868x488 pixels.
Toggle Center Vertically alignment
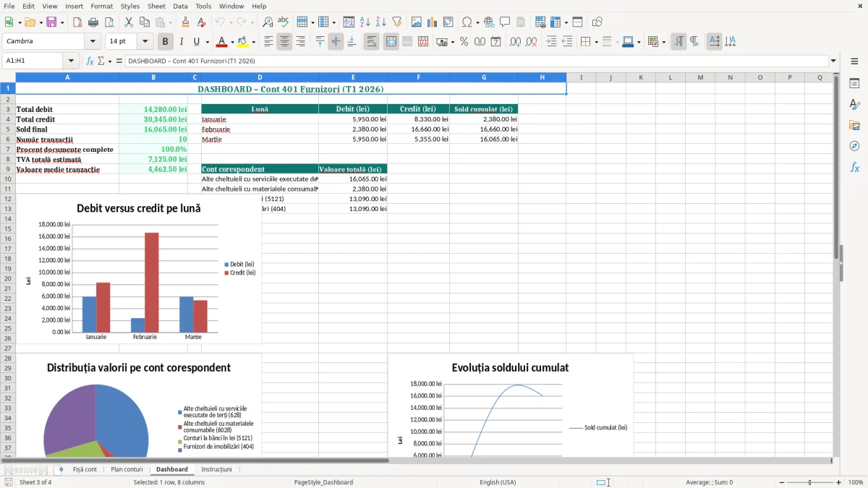[336, 42]
